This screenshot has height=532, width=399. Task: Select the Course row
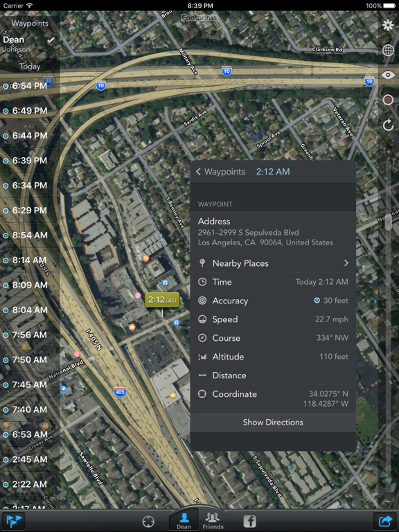[x=273, y=338]
